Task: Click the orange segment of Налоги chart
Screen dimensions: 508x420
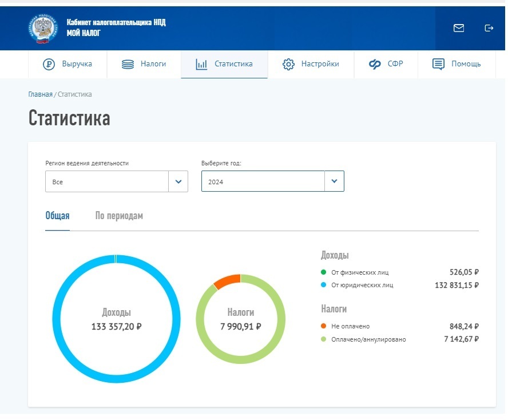Action: coord(225,281)
